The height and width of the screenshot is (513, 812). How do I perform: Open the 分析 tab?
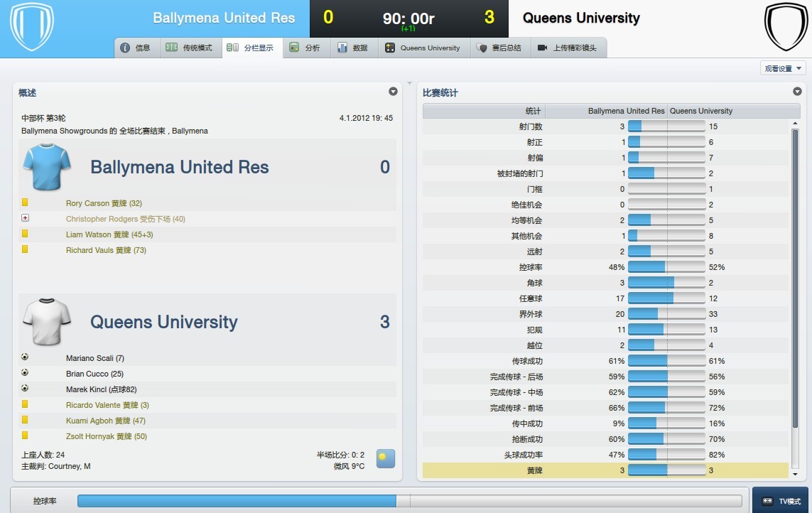[307, 48]
